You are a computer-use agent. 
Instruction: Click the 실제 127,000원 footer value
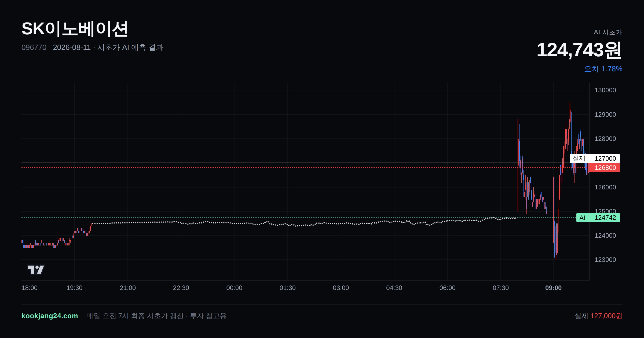point(598,316)
